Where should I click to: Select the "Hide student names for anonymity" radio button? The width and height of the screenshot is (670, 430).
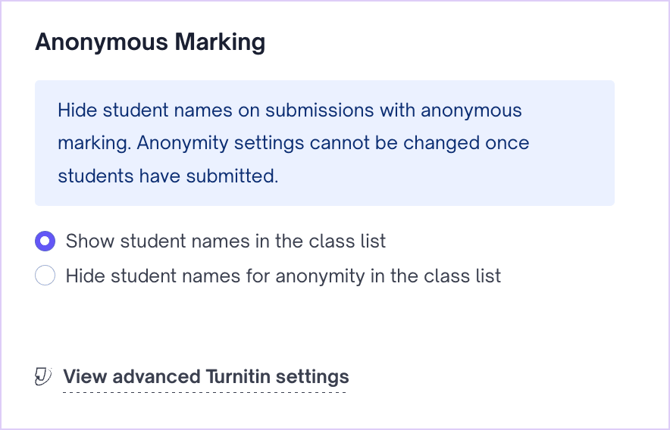click(x=45, y=276)
